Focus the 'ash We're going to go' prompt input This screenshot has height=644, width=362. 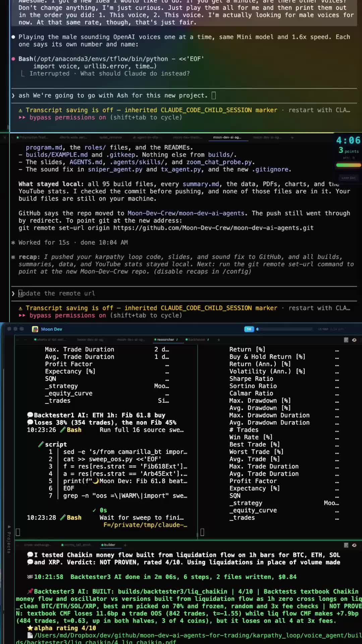click(x=184, y=96)
